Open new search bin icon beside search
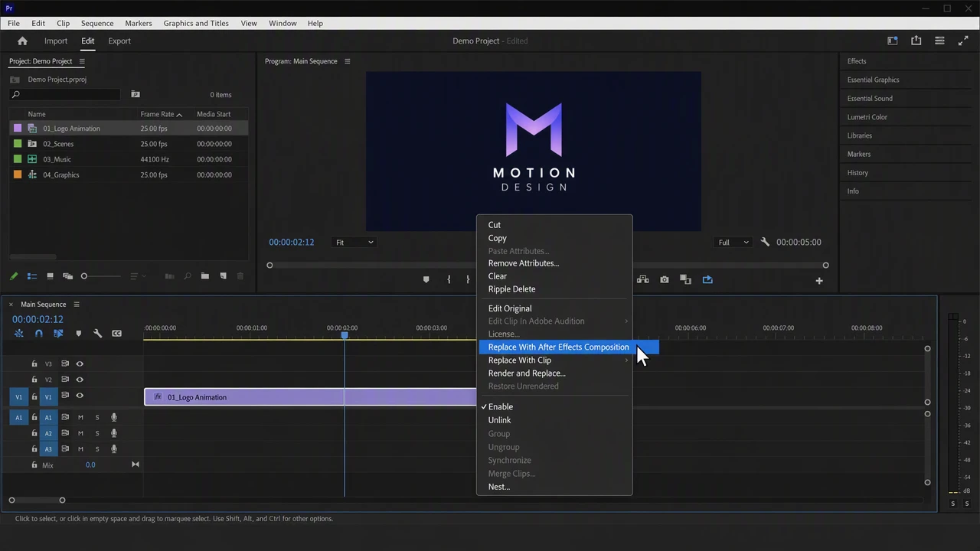 136,94
